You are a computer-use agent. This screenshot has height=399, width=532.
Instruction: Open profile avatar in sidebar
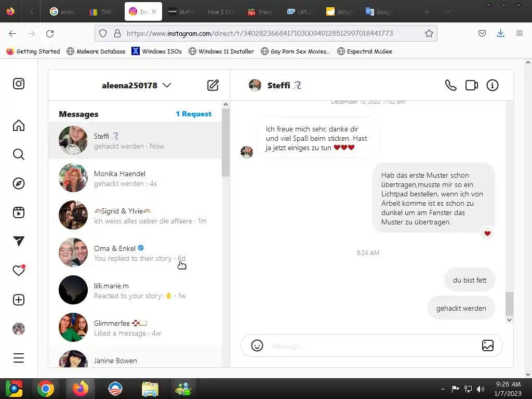[x=19, y=329]
